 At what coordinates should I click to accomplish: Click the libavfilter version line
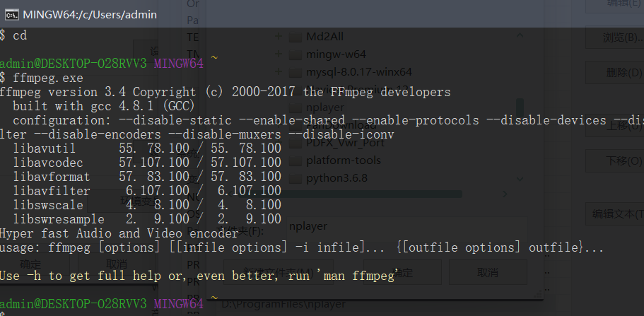coord(147,191)
